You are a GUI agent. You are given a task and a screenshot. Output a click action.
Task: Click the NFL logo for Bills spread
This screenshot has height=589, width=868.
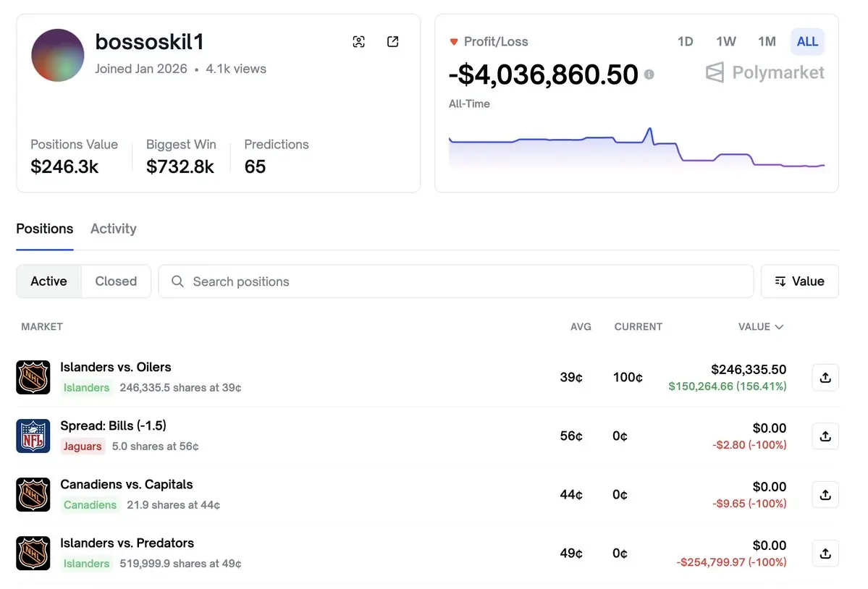click(x=33, y=436)
